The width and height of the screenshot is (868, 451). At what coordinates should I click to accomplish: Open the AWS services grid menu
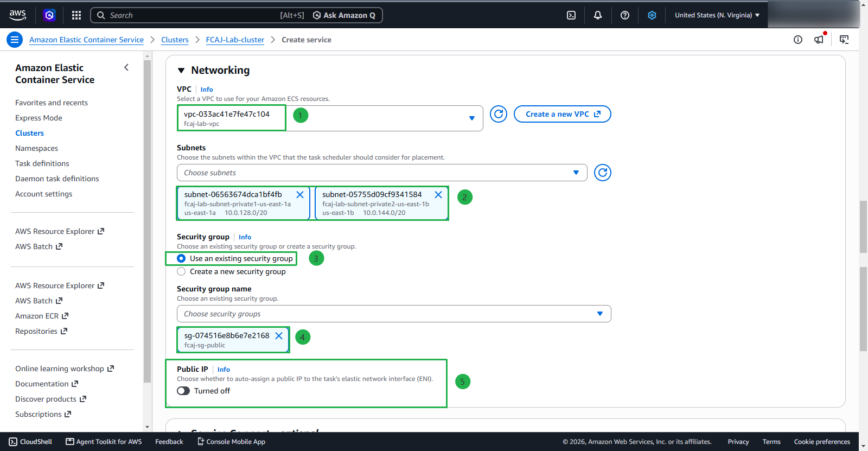(x=76, y=15)
